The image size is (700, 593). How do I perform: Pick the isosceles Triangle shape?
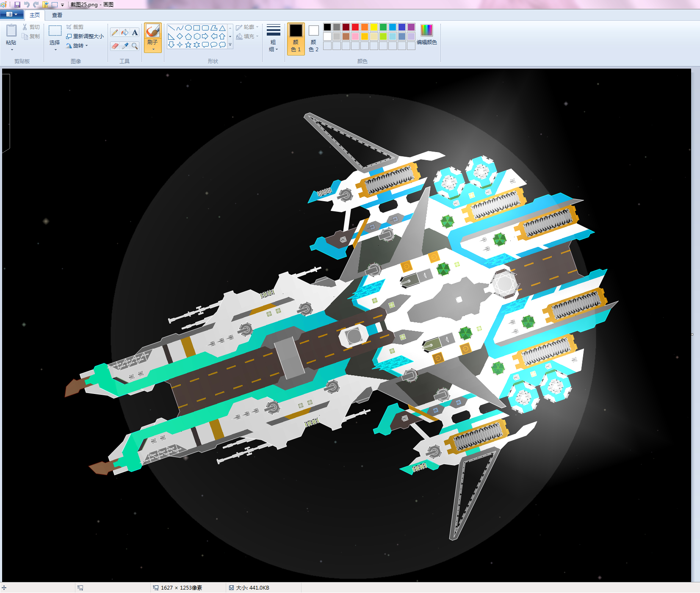pyautogui.click(x=222, y=28)
